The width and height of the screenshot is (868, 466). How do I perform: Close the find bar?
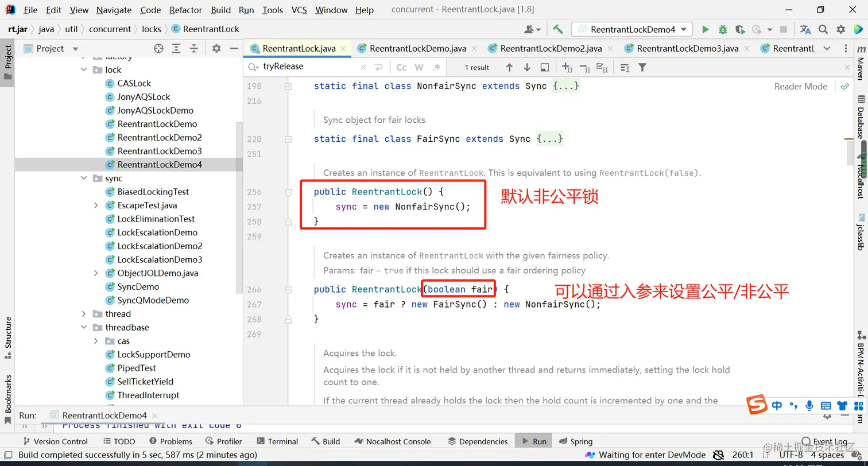point(847,68)
